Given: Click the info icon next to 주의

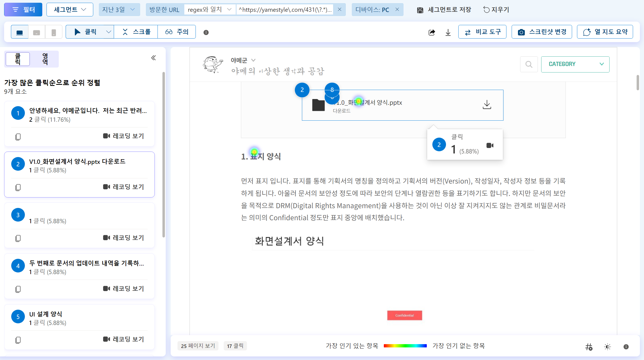Looking at the screenshot, I should (206, 32).
